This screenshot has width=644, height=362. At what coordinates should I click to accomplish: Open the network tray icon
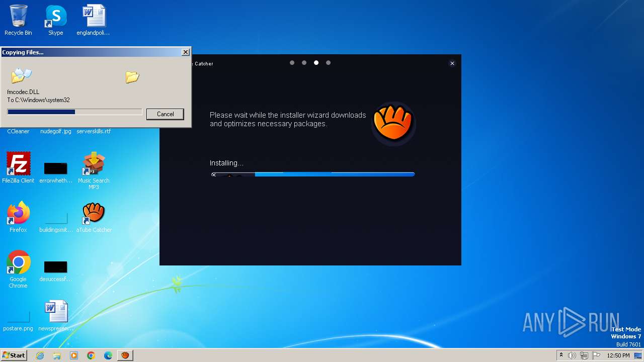click(x=584, y=355)
